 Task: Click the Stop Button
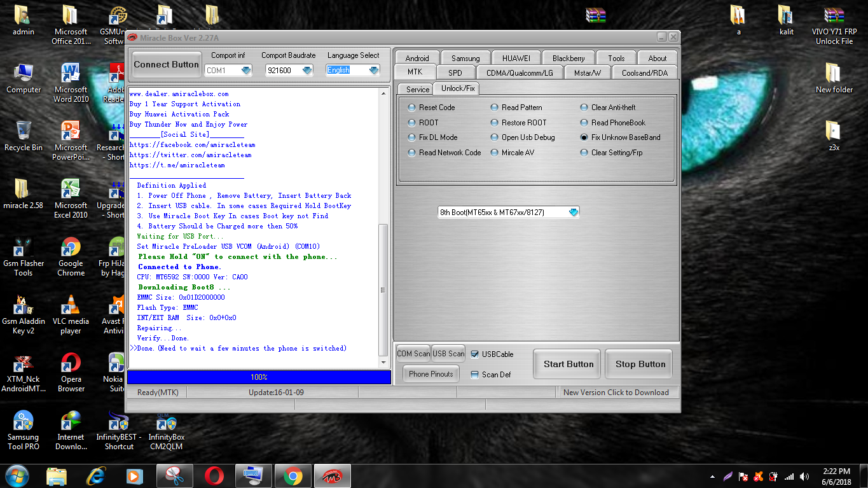(640, 365)
